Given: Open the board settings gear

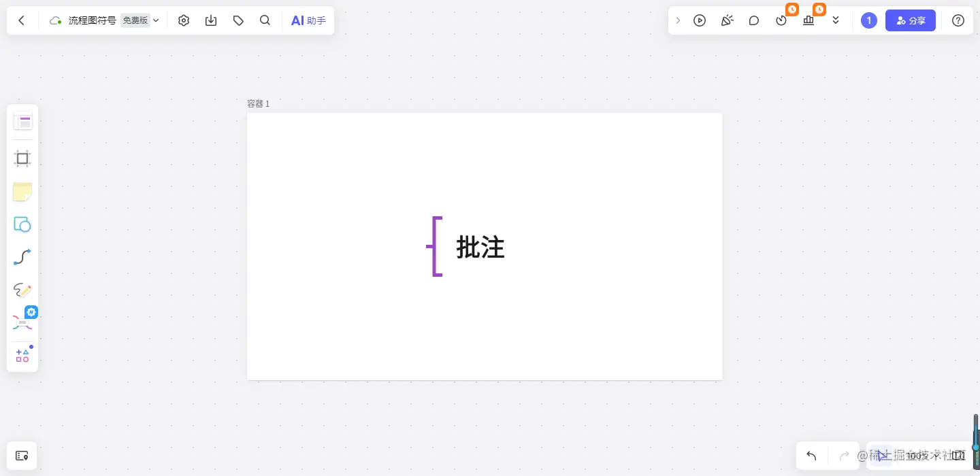Looking at the screenshot, I should tap(184, 20).
